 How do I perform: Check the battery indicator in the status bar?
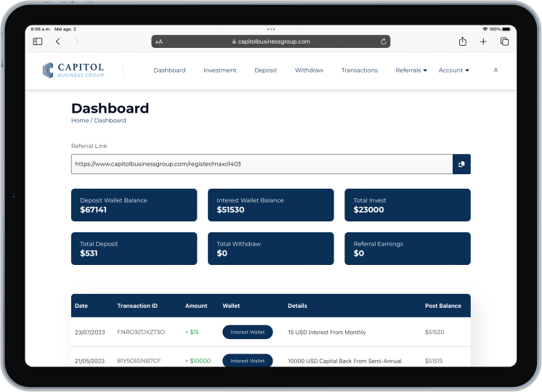506,29
